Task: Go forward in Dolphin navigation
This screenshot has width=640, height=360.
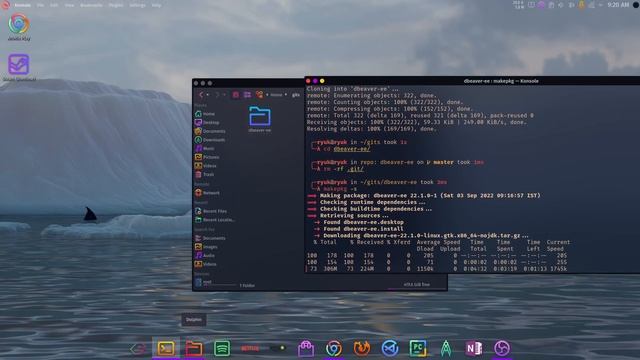Action: (x=217, y=95)
